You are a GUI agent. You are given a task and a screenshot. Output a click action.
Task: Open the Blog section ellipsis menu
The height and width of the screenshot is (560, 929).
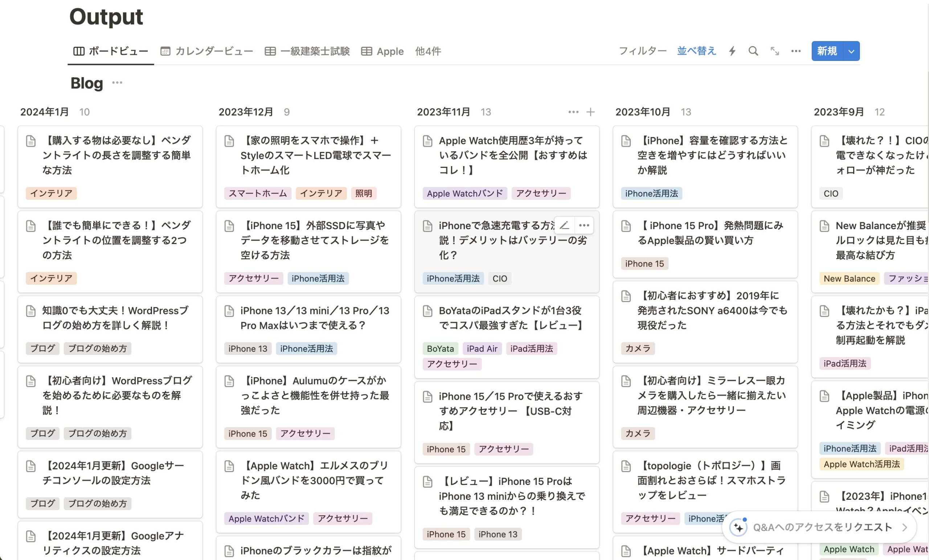pos(117,83)
